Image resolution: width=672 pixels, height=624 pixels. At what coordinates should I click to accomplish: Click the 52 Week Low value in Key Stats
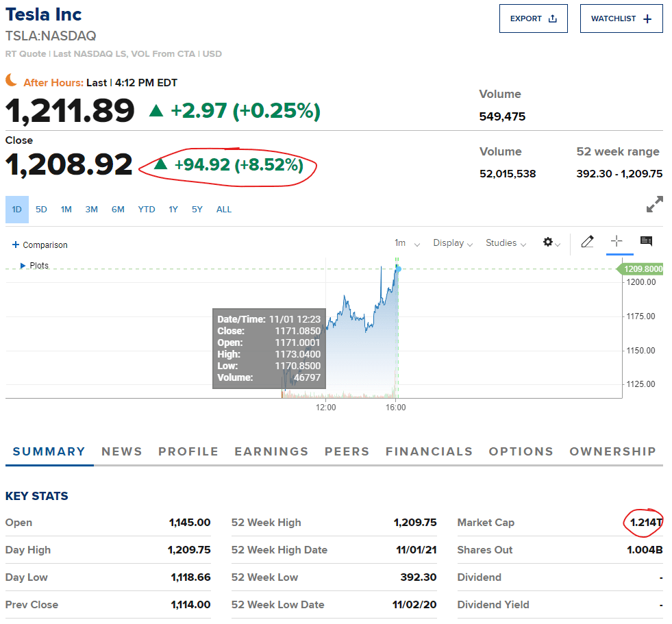(419, 577)
